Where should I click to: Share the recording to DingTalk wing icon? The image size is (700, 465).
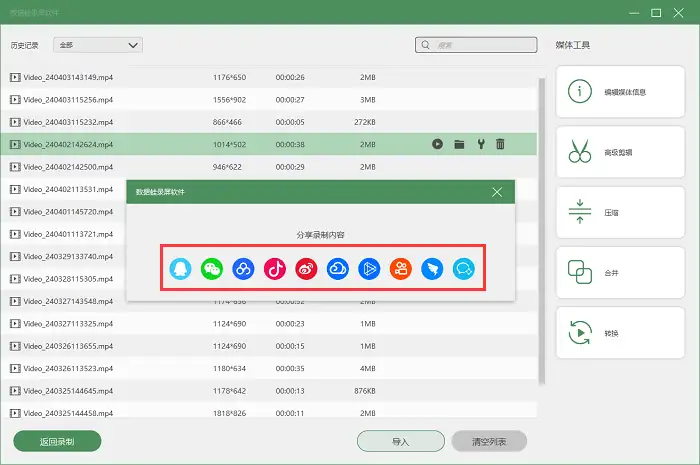[432, 269]
